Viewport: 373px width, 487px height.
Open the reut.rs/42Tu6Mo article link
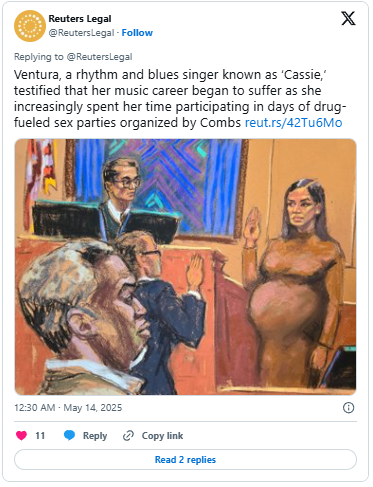tap(294, 123)
